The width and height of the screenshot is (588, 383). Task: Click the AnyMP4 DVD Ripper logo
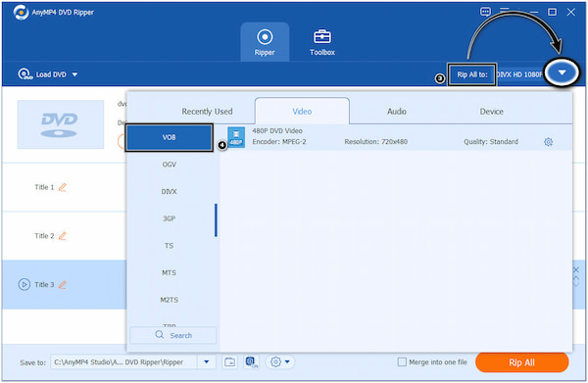[x=21, y=13]
